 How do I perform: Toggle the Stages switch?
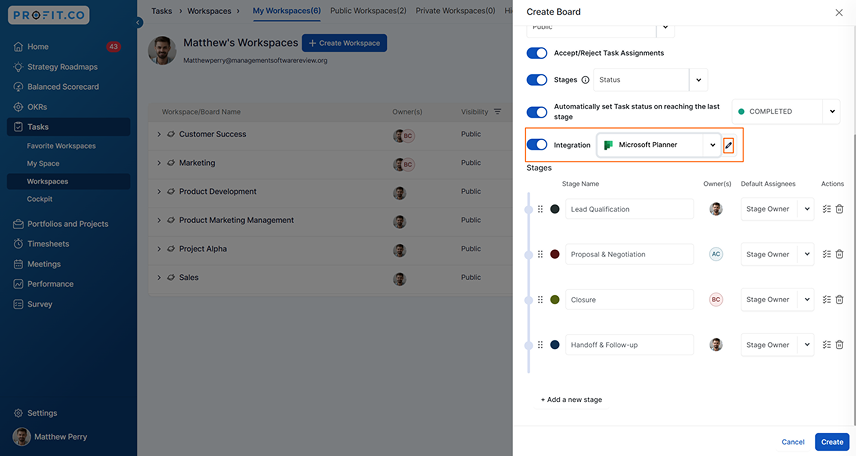click(x=537, y=80)
